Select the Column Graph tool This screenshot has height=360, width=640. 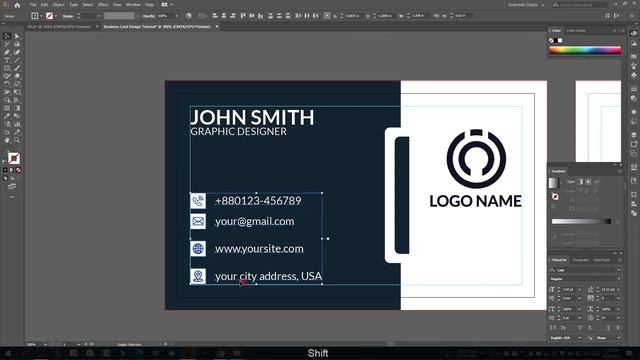click(17, 124)
